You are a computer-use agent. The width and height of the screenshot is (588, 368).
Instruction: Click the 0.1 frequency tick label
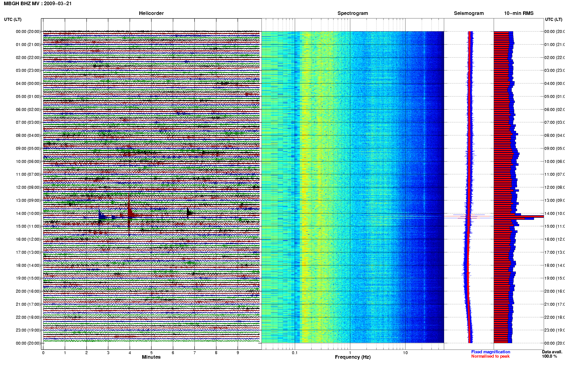coord(295,353)
